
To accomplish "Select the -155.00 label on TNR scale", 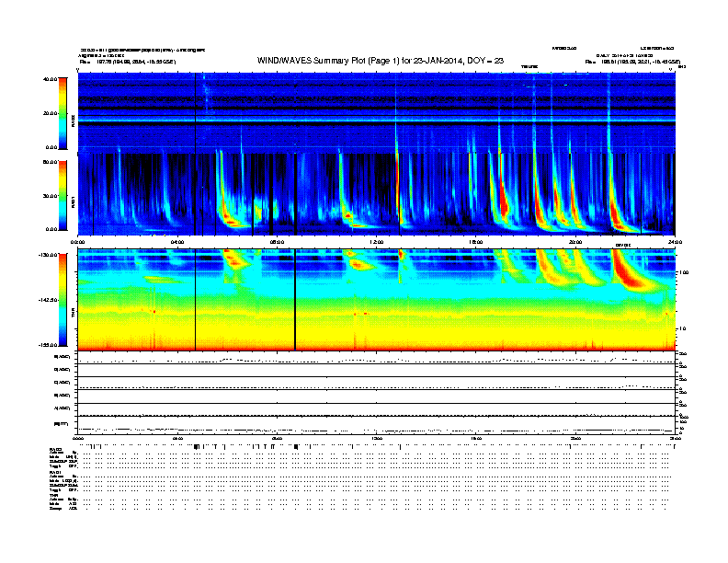I will click(49, 345).
